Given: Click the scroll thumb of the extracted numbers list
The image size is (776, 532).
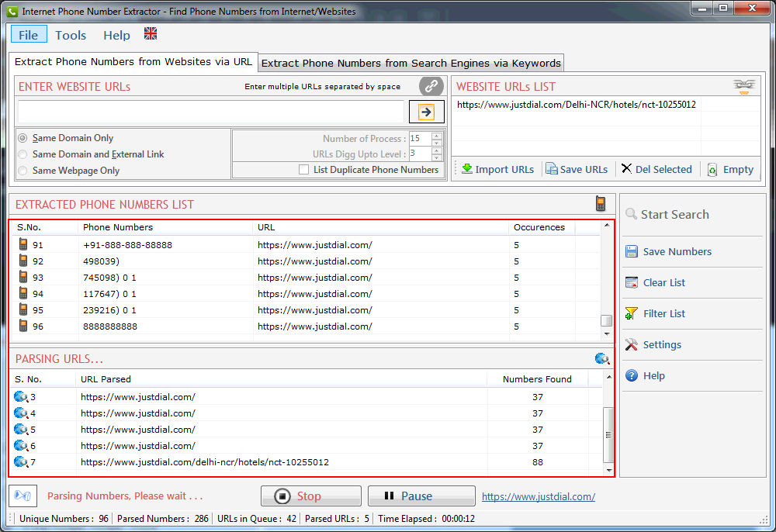Looking at the screenshot, I should (x=606, y=320).
